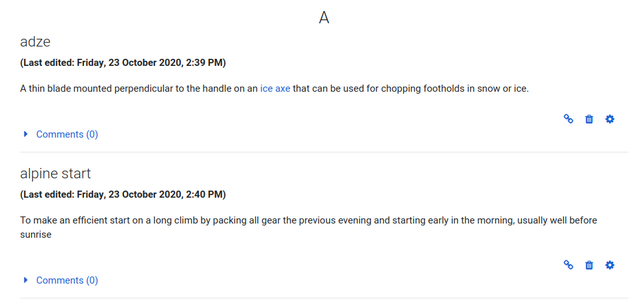Delete the alpine start entry

coord(589,265)
